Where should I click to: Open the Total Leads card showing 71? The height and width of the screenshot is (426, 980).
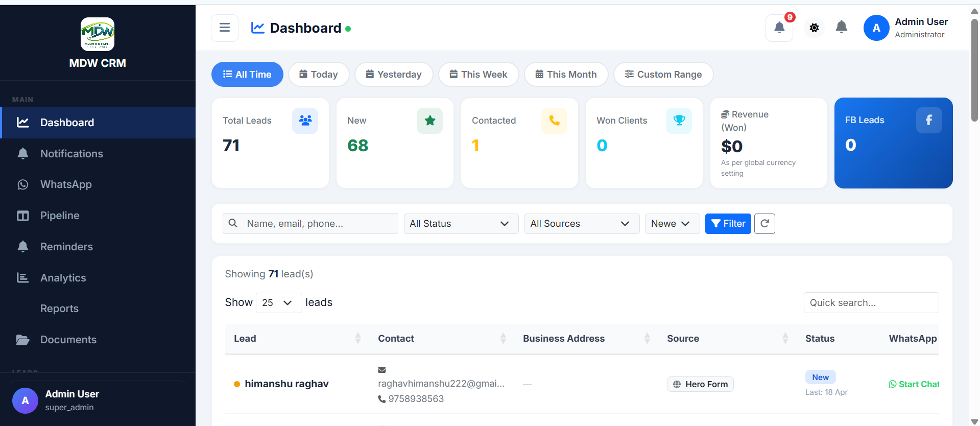click(x=270, y=143)
